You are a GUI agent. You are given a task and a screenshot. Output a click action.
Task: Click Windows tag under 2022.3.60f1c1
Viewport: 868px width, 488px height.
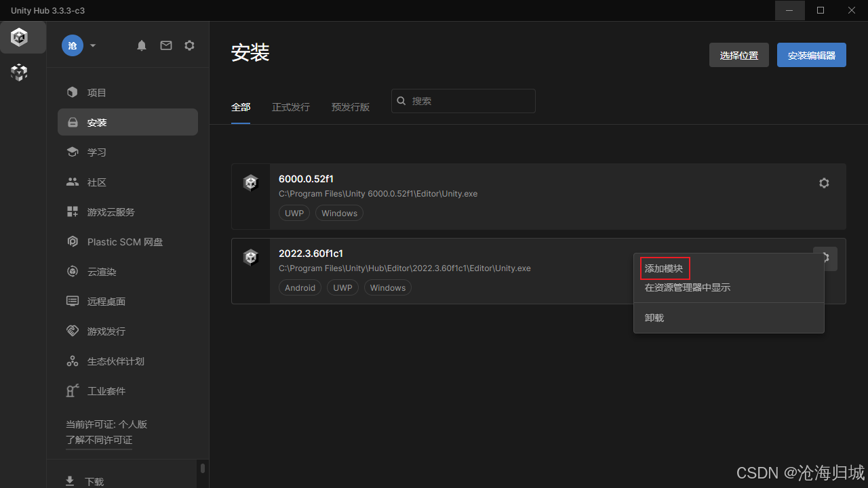coord(388,287)
